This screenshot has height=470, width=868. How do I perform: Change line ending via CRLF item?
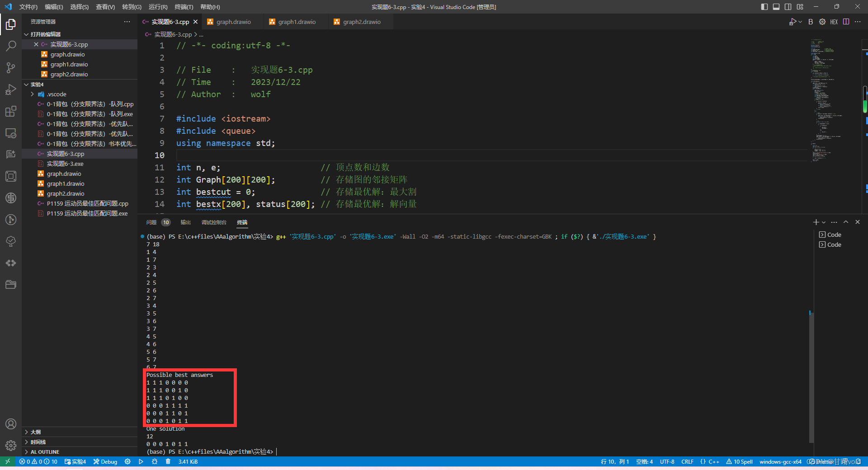click(x=687, y=461)
